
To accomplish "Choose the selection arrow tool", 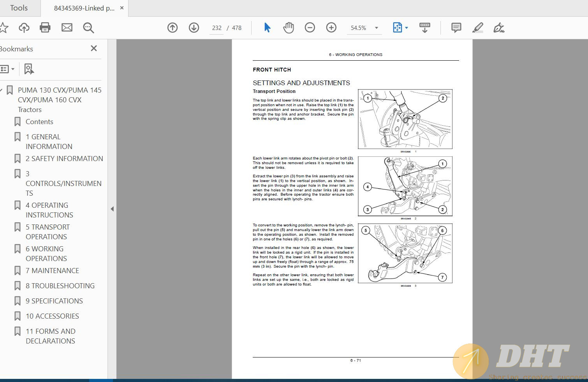I will click(267, 28).
